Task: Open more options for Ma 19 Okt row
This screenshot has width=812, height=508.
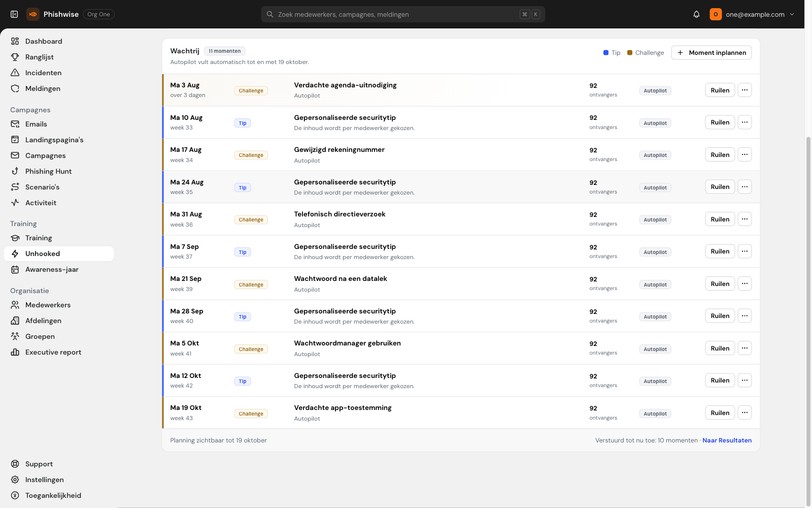Action: 745,412
